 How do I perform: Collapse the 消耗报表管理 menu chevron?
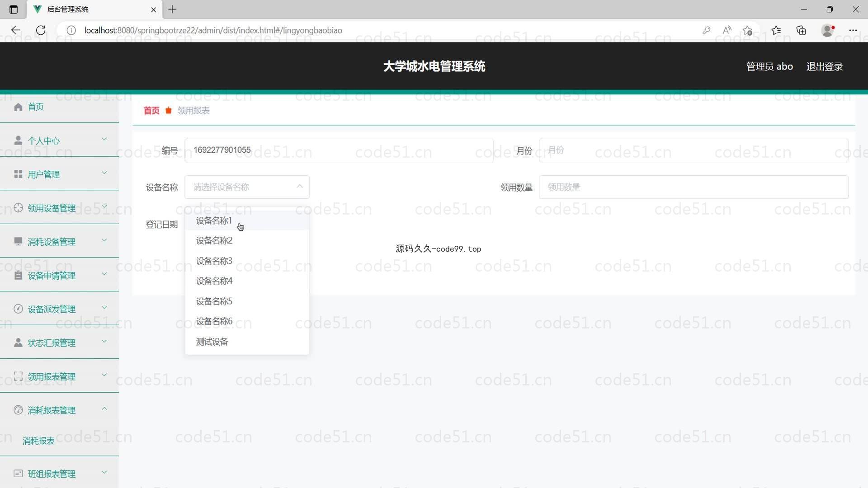click(104, 408)
